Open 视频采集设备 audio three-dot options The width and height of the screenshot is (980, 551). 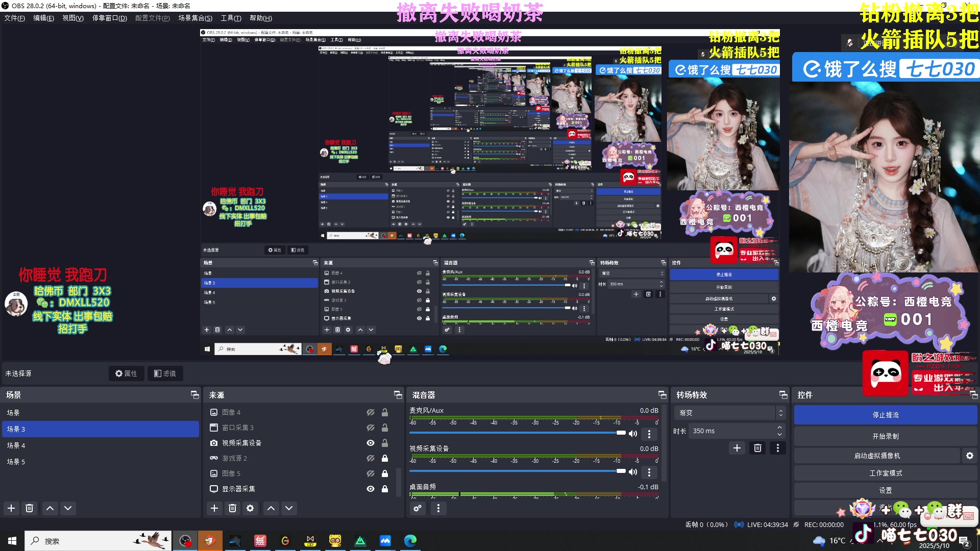pos(649,472)
